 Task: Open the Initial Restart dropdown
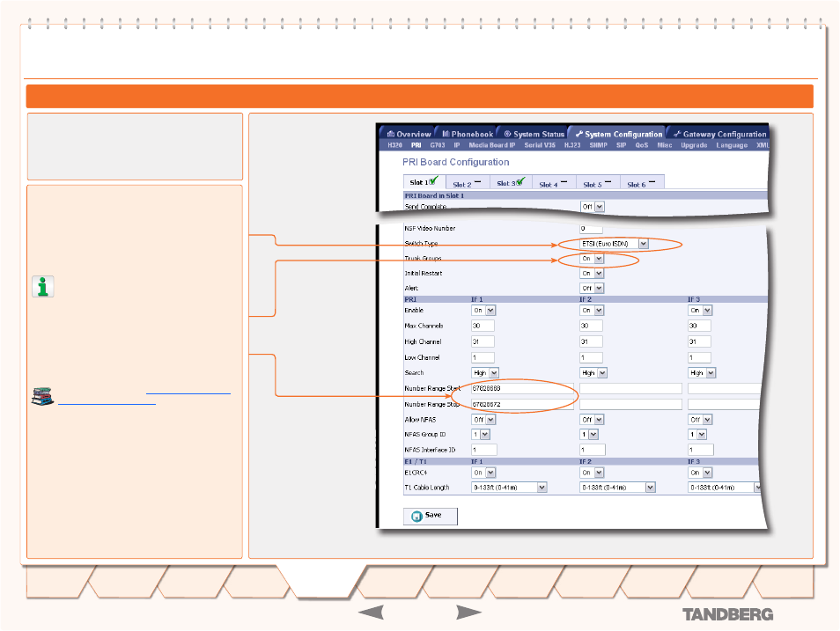pos(593,274)
